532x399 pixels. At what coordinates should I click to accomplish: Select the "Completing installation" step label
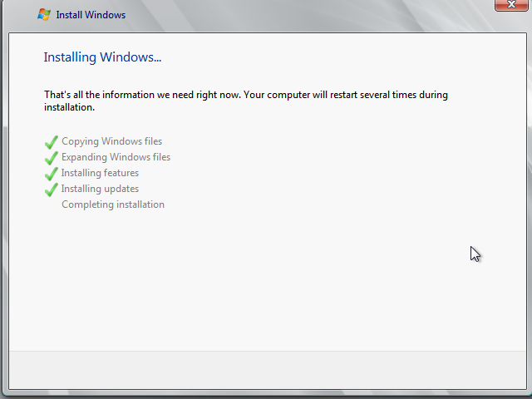113,204
